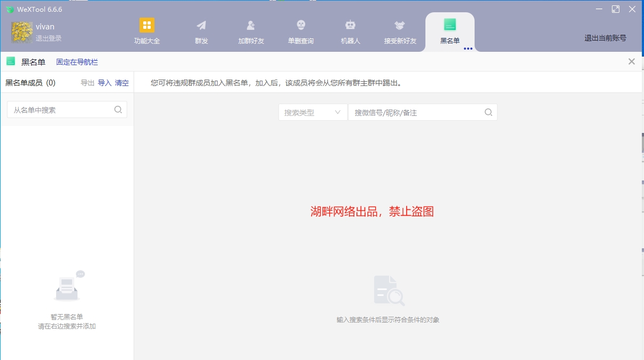Screen dimensions: 644x360
Task: Click 导入 to import blacklist members
Action: pyautogui.click(x=105, y=83)
